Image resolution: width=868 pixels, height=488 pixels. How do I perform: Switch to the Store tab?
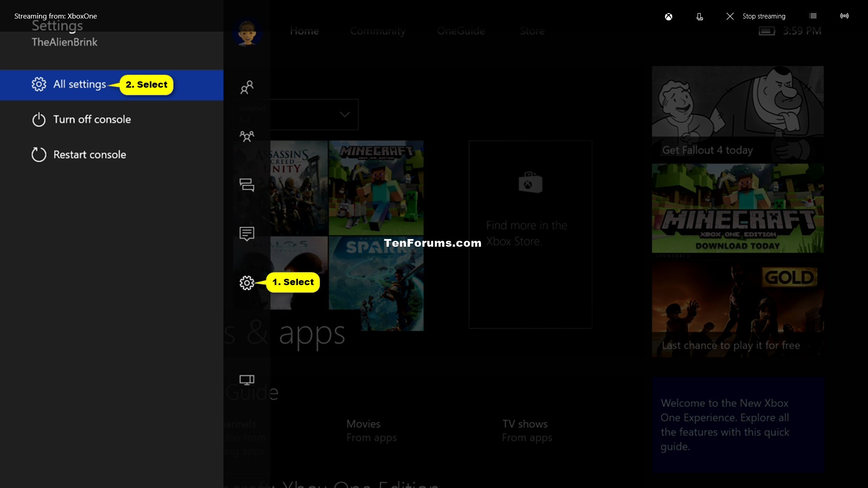[532, 31]
